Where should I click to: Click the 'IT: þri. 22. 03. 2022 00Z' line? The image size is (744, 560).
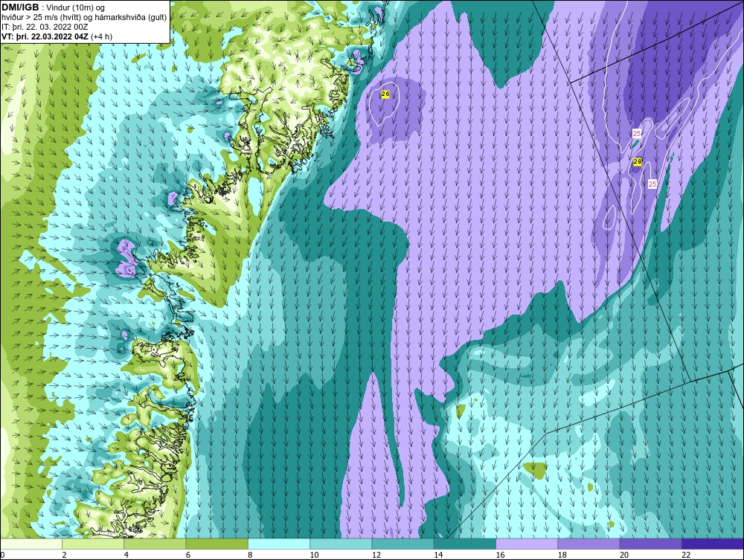(x=44, y=27)
